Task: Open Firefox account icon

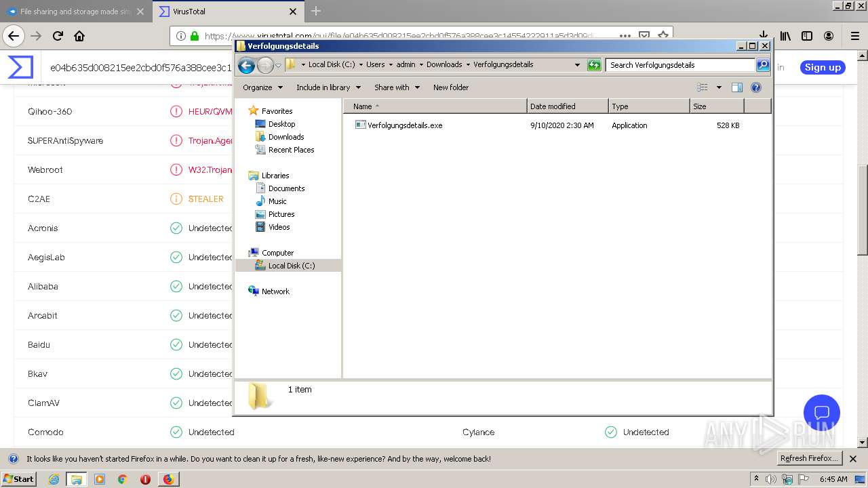Action: coord(829,36)
